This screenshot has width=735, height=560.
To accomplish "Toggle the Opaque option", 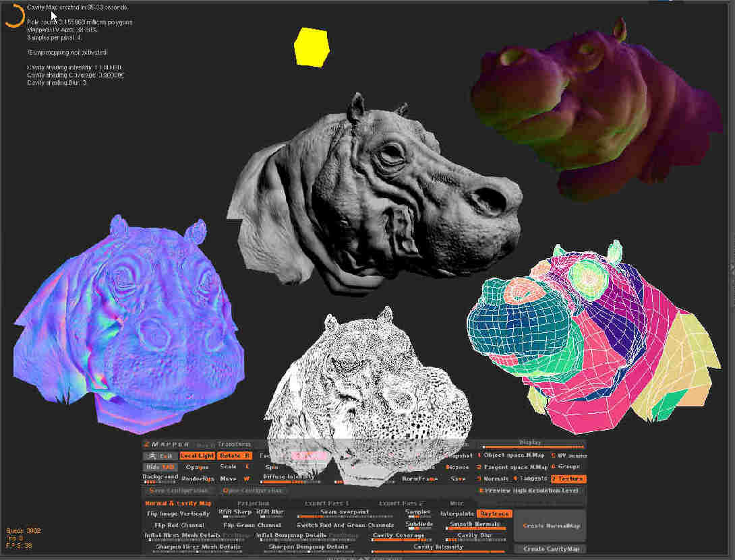I will 197,467.
